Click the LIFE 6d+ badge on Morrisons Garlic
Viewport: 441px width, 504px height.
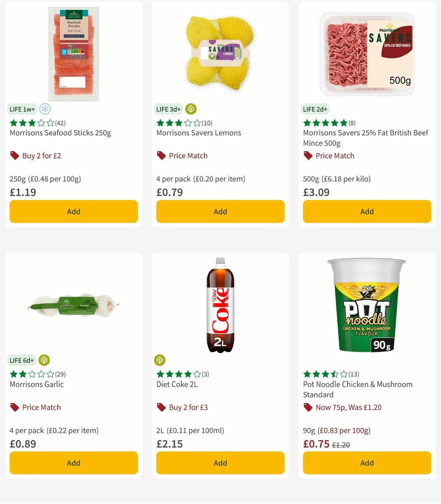pyautogui.click(x=22, y=361)
